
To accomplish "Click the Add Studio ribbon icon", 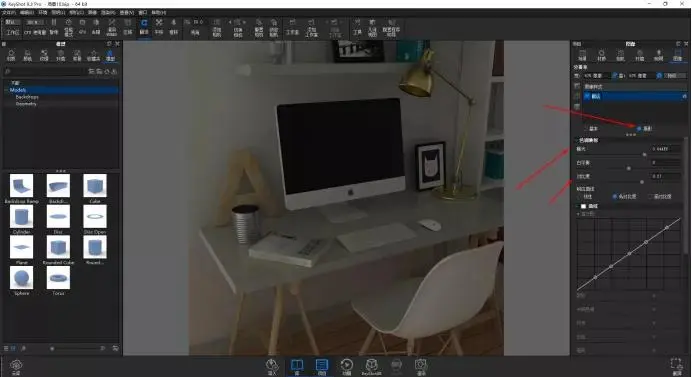I will point(312,27).
